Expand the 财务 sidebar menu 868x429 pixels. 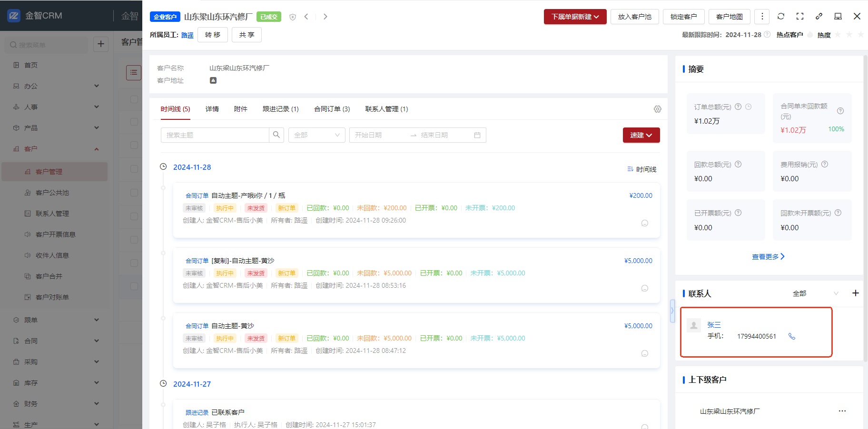coord(57,404)
